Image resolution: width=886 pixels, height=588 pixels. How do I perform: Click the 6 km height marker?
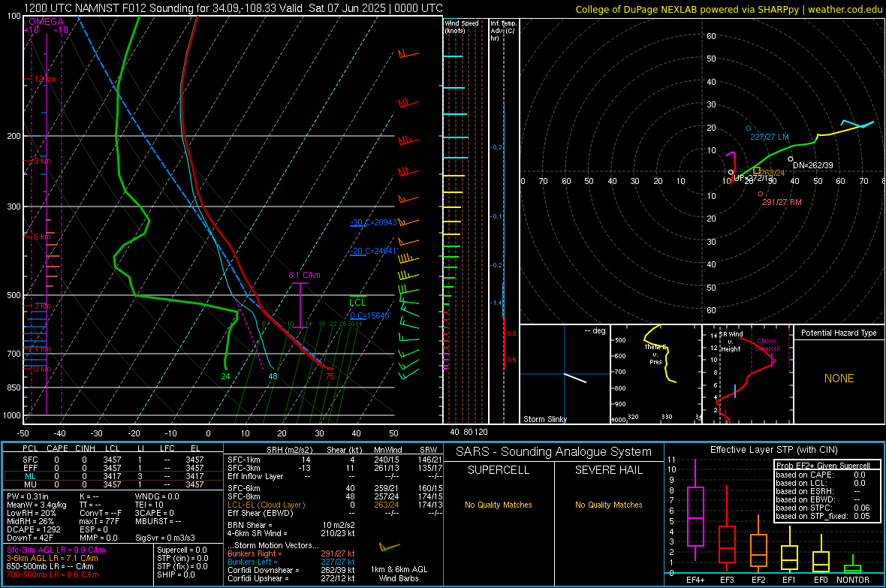(x=42, y=237)
